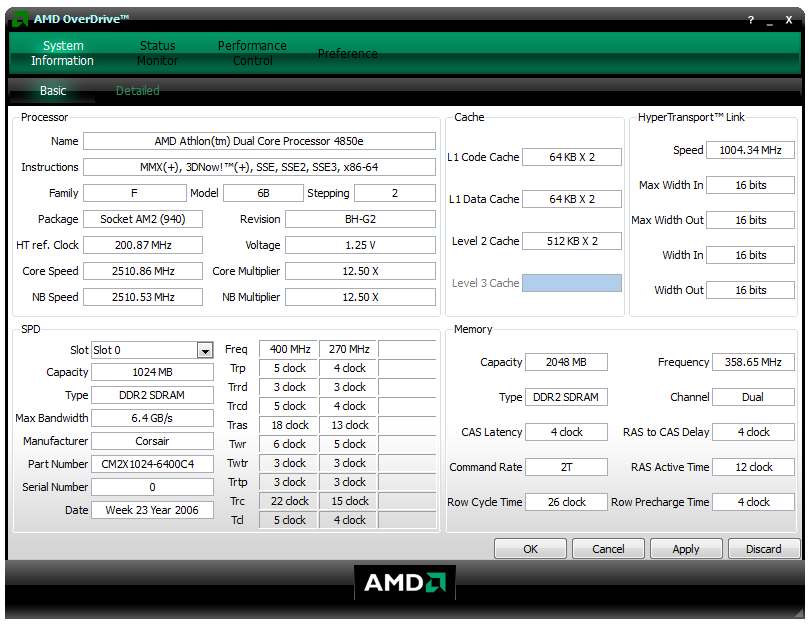This screenshot has height=625, width=809.
Task: Click the L1 Code Cache 64 KB X 2 value
Action: (x=572, y=157)
